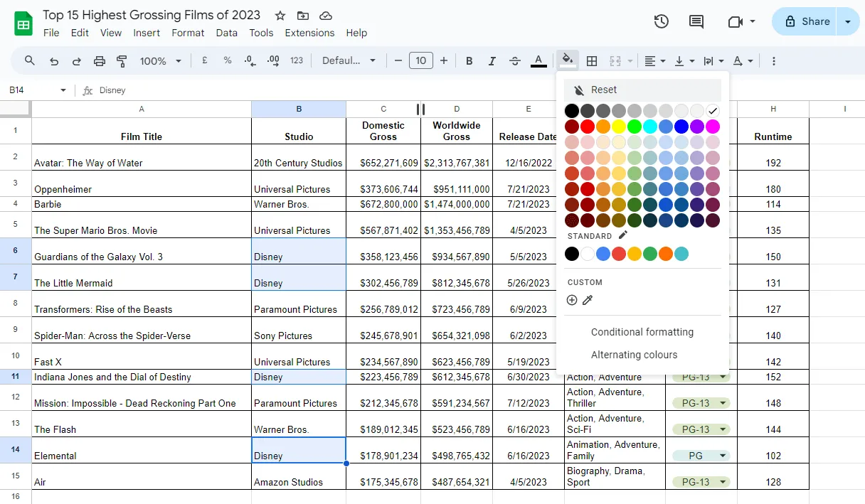Open the comments speech bubble icon
865x504 pixels.
point(696,21)
